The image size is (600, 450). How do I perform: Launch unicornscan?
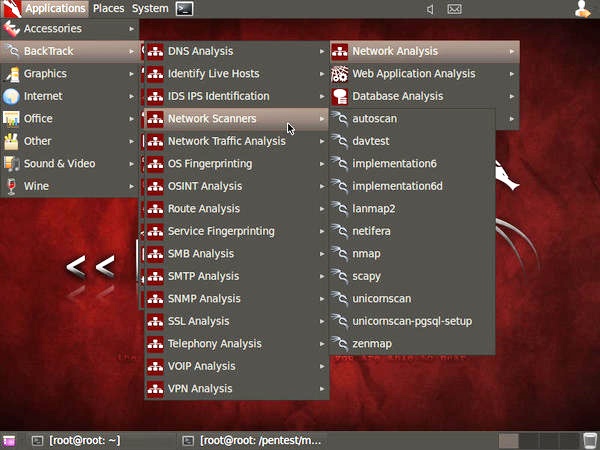412,299
